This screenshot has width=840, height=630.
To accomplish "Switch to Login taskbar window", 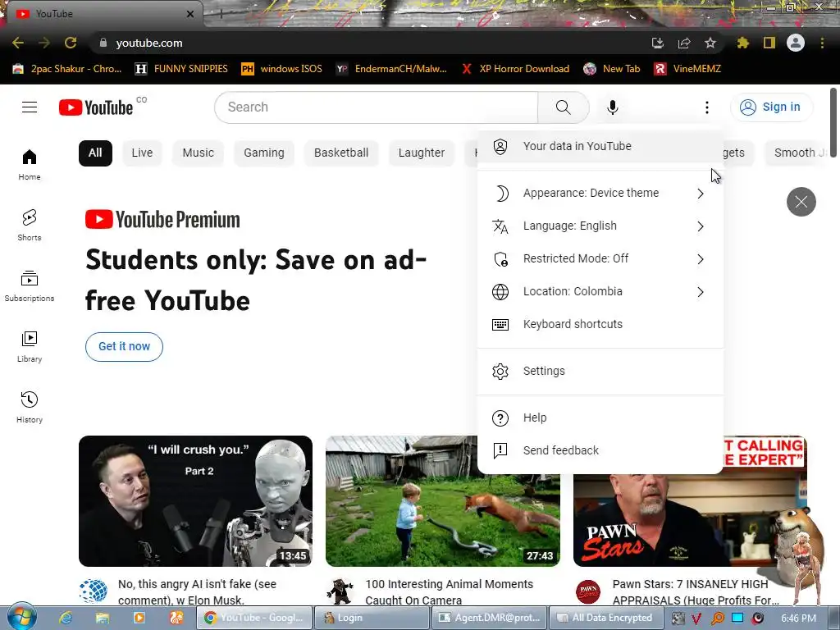I will pos(371,618).
